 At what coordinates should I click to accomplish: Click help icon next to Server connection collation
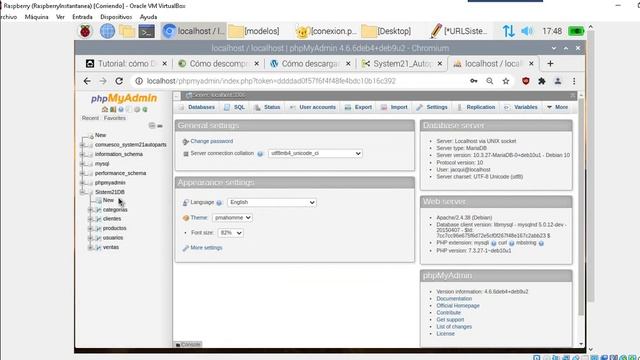[260, 154]
